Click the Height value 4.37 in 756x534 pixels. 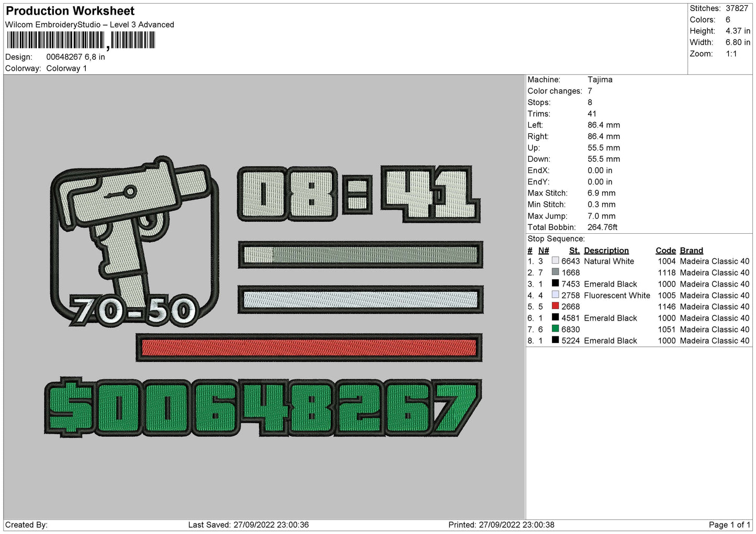(x=738, y=31)
